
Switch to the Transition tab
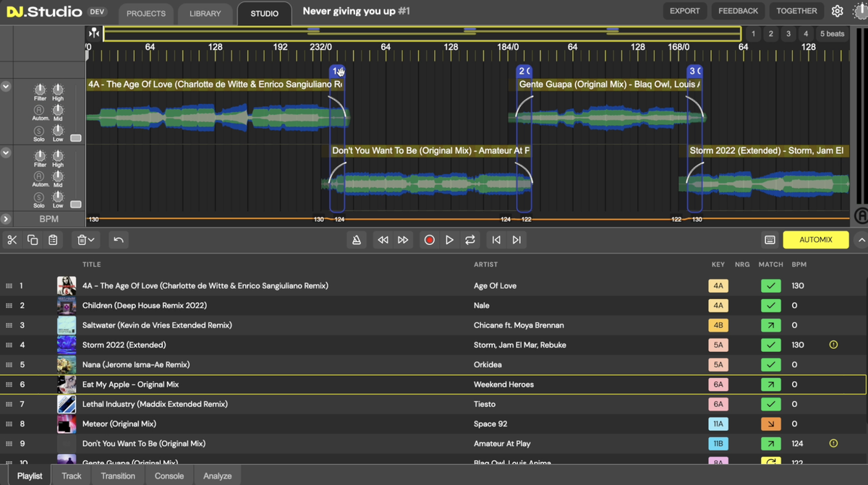point(118,476)
